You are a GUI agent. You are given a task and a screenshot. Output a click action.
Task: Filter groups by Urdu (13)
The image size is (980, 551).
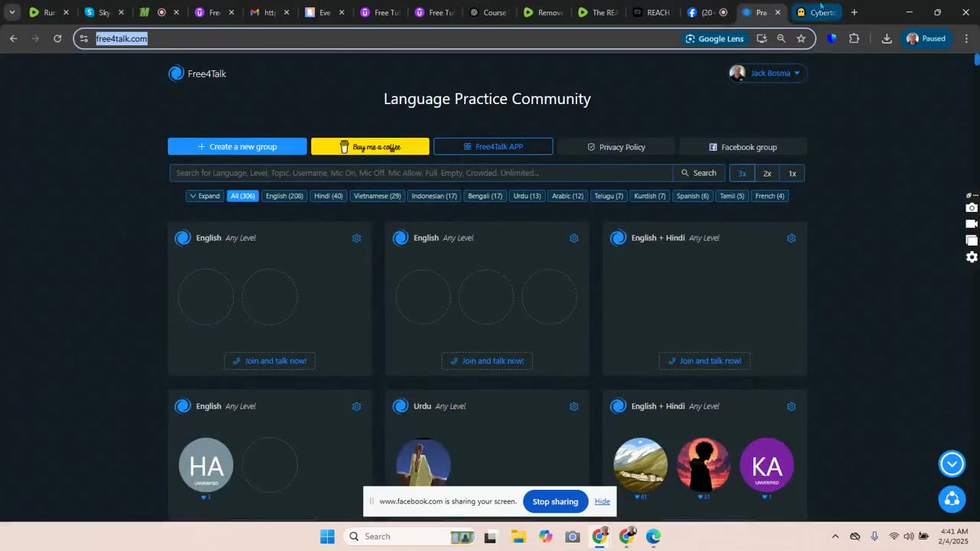click(x=527, y=196)
